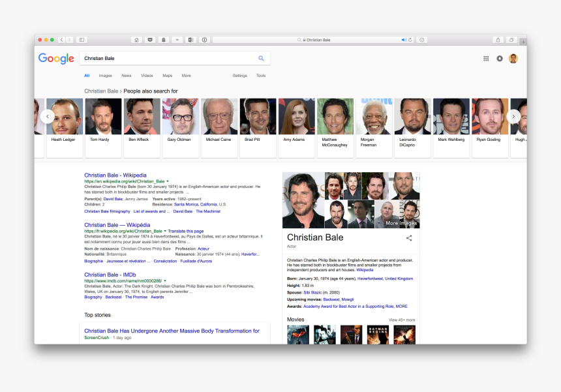
Task: Open the Google apps grid
Action: [x=486, y=59]
